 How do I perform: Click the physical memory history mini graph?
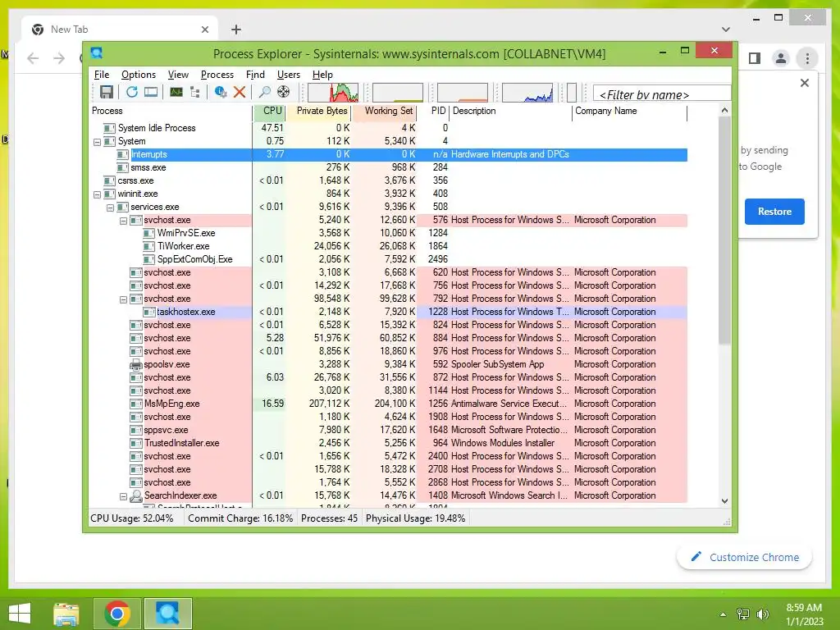pos(463,93)
